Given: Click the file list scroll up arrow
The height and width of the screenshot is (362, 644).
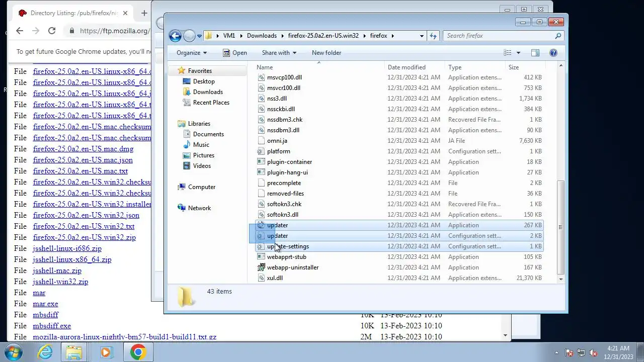Looking at the screenshot, I should [x=560, y=66].
